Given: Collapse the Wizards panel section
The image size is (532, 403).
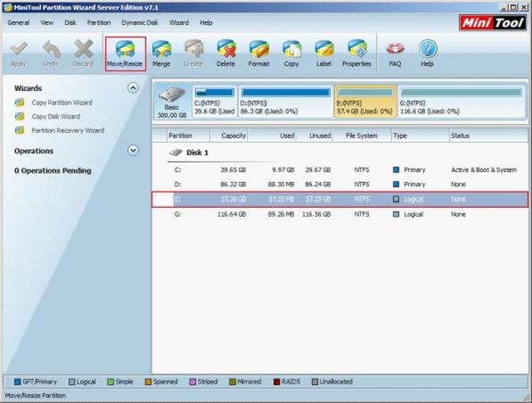Looking at the screenshot, I should [133, 88].
